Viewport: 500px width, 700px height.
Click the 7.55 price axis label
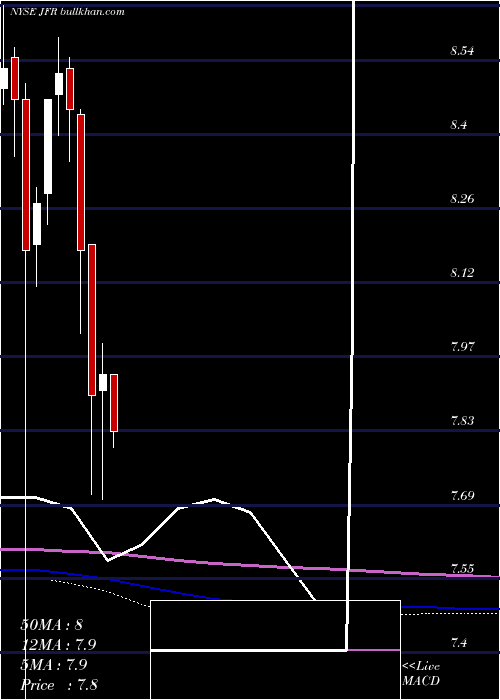pos(462,569)
